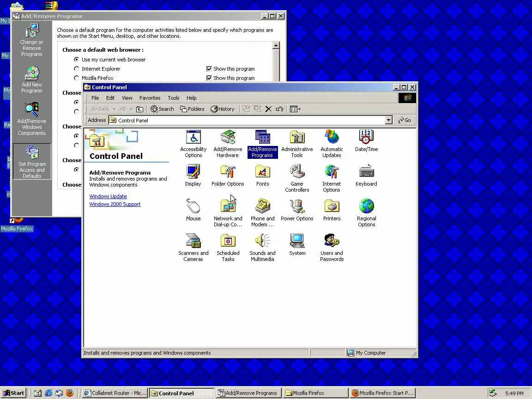Open the Forward history dropdown arrow
The image size is (532, 399).
coord(131,109)
